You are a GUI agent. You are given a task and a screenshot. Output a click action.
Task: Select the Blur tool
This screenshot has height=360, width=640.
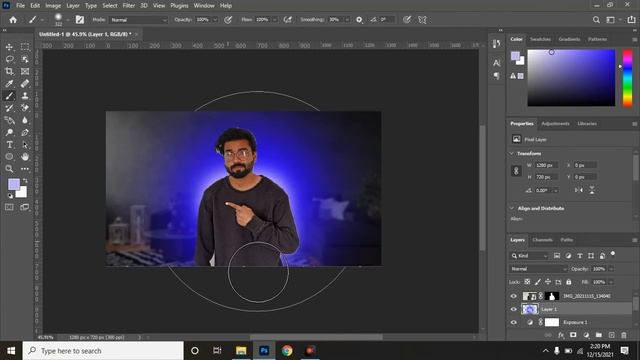[25, 120]
